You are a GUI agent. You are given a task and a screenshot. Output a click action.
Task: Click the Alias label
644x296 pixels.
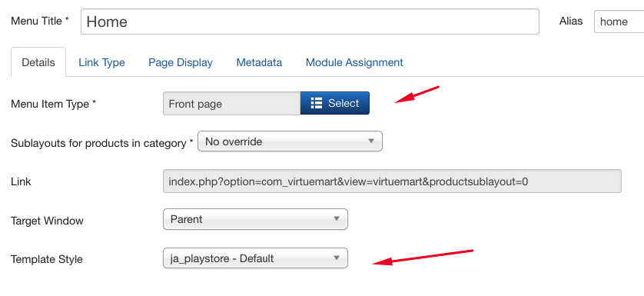click(571, 21)
